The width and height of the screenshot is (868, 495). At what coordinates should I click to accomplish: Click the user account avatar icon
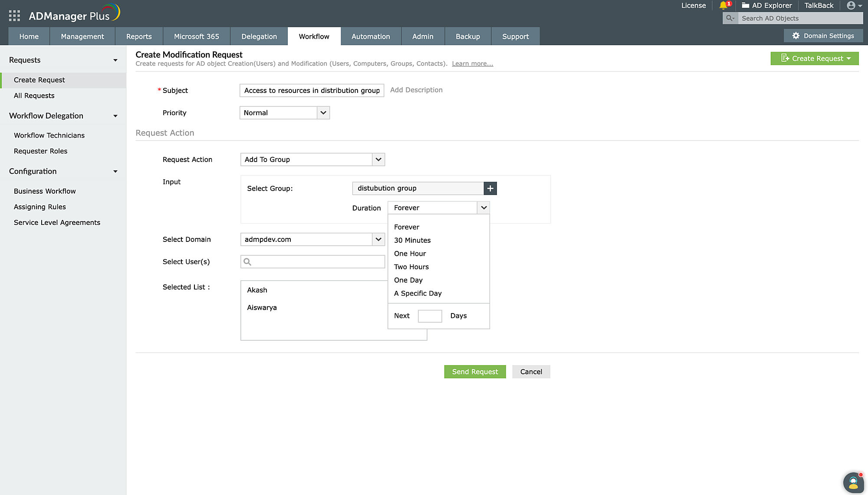(x=851, y=6)
